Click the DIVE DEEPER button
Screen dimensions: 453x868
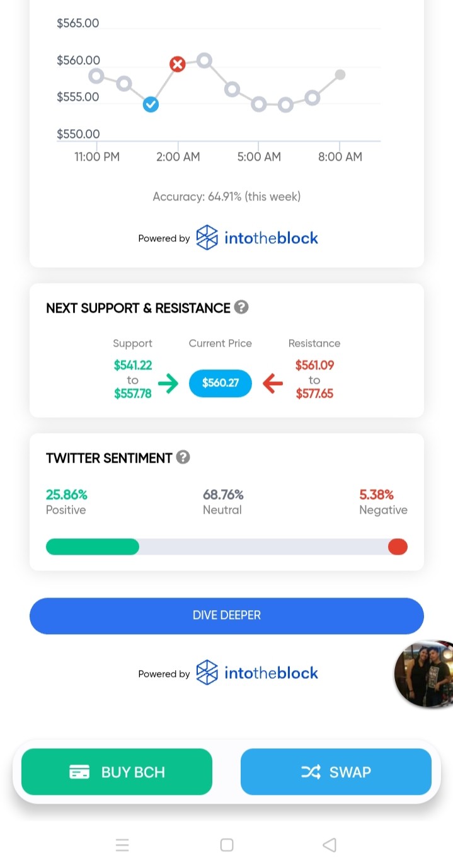[x=227, y=615]
